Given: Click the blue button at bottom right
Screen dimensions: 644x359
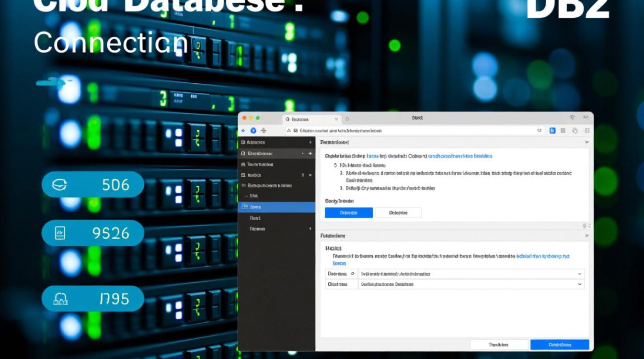Looking at the screenshot, I should click(559, 345).
